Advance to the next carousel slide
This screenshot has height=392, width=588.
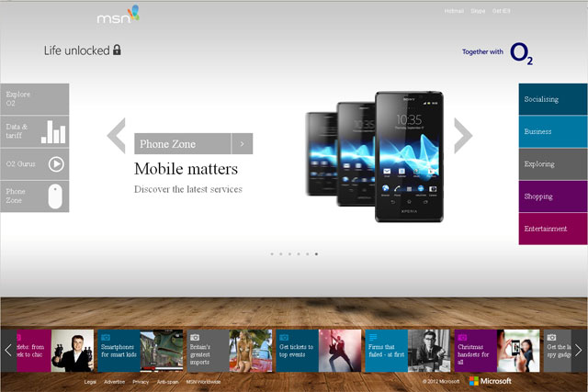tap(463, 136)
